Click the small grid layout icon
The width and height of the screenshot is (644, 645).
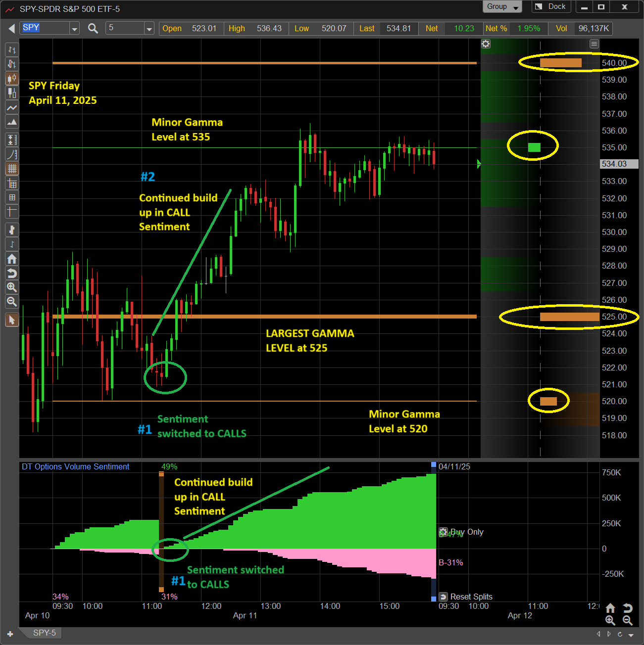[12, 197]
